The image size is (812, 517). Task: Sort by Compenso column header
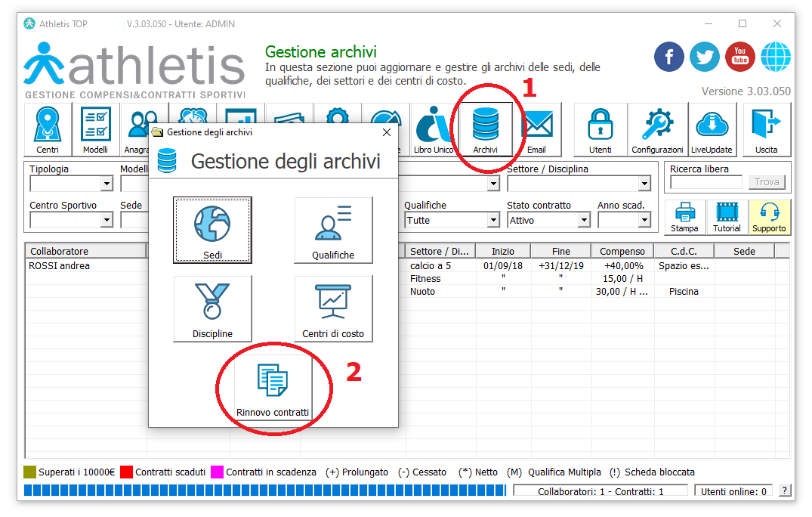[622, 251]
